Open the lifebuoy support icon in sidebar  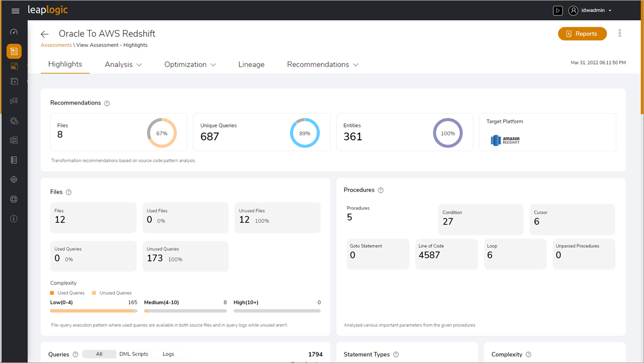tap(14, 199)
